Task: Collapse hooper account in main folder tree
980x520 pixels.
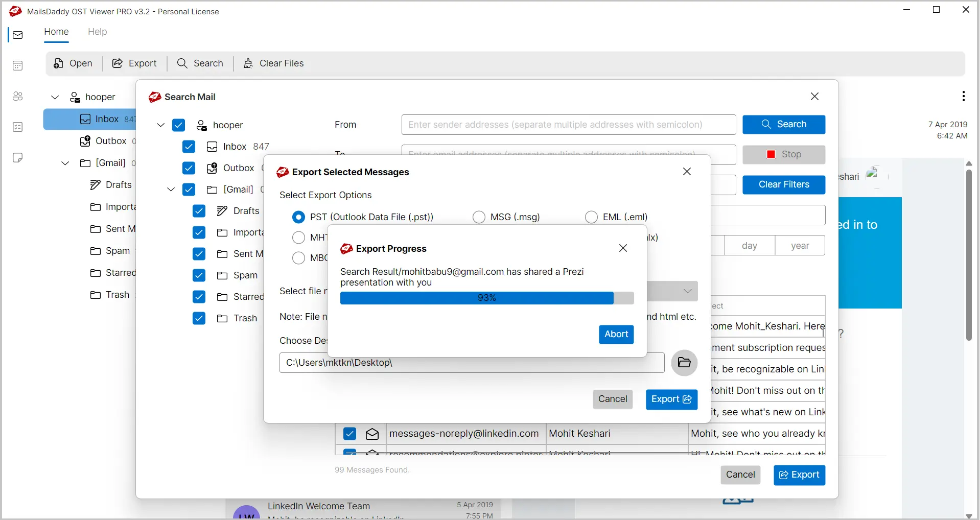Action: 55,97
